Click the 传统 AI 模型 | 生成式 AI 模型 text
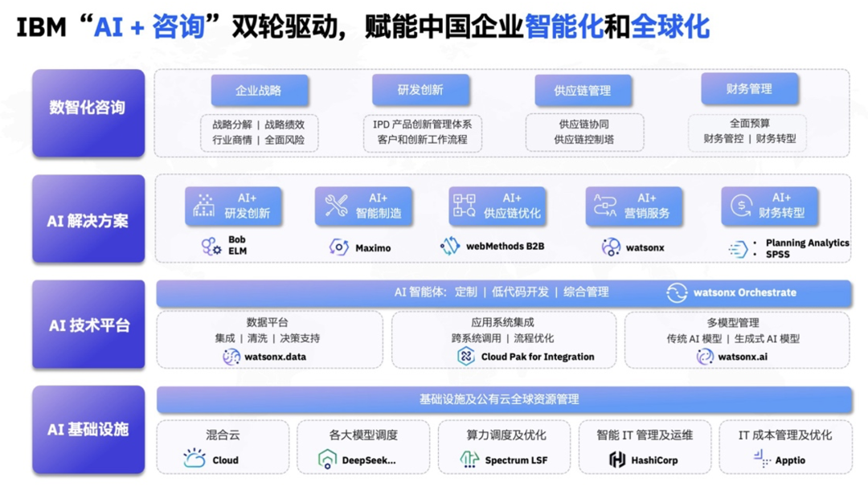 pos(733,338)
